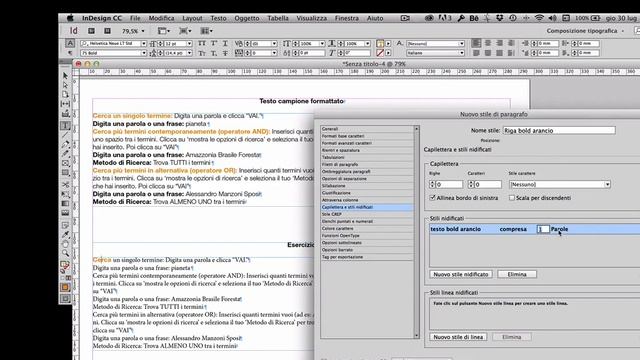Click the stroke none swatch in control bar
This screenshot has width=640, height=360.
380,53
